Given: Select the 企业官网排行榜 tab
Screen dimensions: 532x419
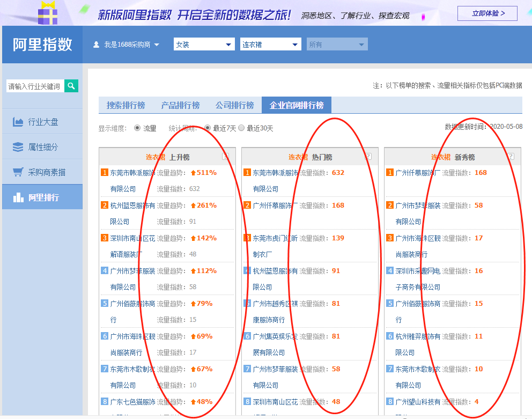Looking at the screenshot, I should (x=297, y=105).
